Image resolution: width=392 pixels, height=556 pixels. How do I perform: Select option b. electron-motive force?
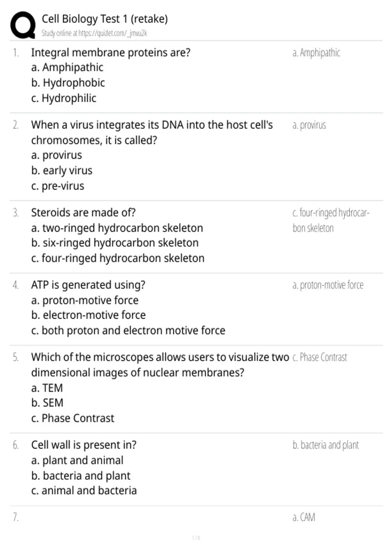coord(88,315)
